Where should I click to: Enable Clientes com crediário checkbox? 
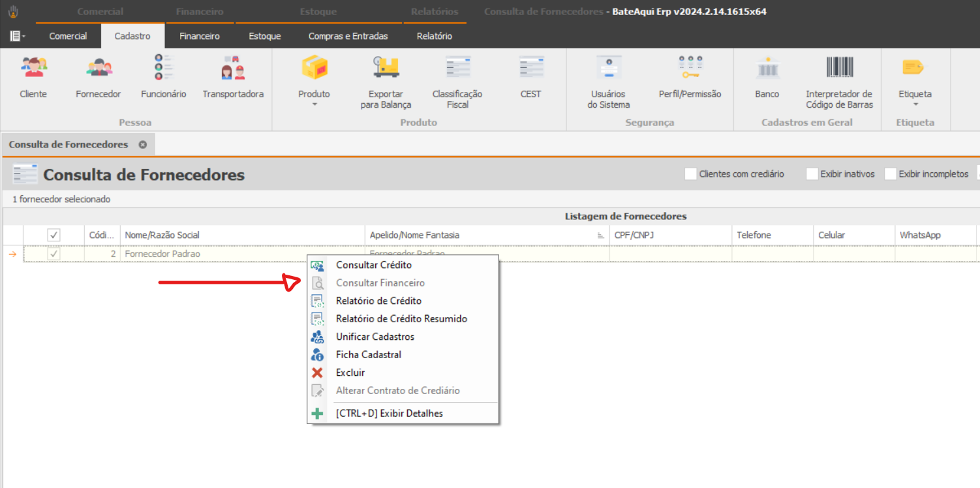[x=690, y=174]
